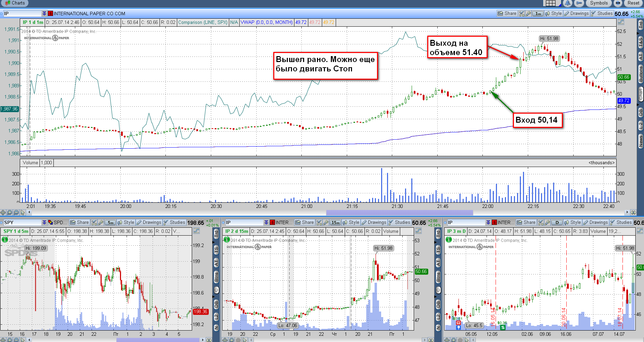
Task: Open quick study icon in main chart
Action: [x=522, y=14]
